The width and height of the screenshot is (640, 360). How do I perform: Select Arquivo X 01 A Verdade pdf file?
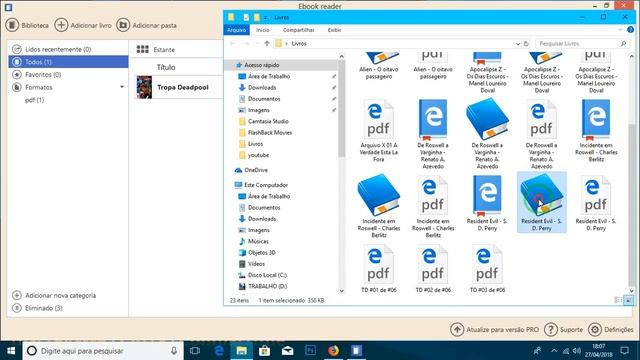[378, 130]
